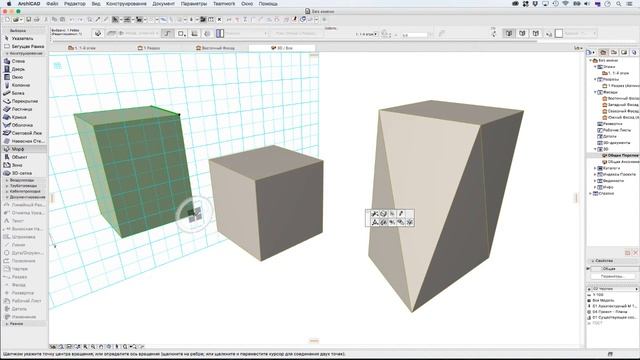Switch to the 1. 1-й этаж tab
640x360 pixels.
click(82, 48)
